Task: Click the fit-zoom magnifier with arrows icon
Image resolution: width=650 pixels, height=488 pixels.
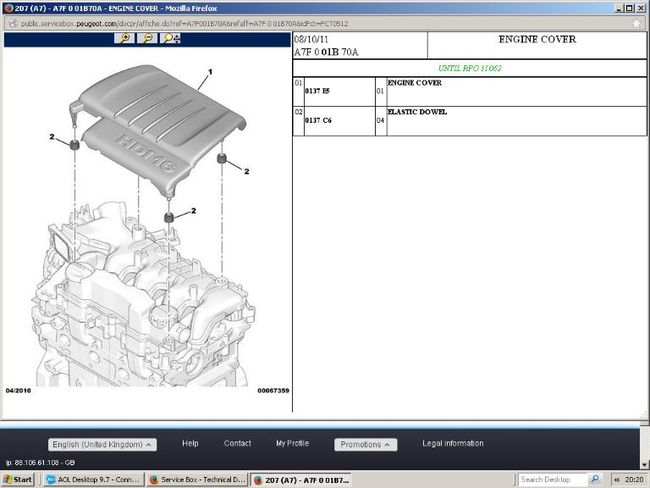Action: pyautogui.click(x=170, y=39)
